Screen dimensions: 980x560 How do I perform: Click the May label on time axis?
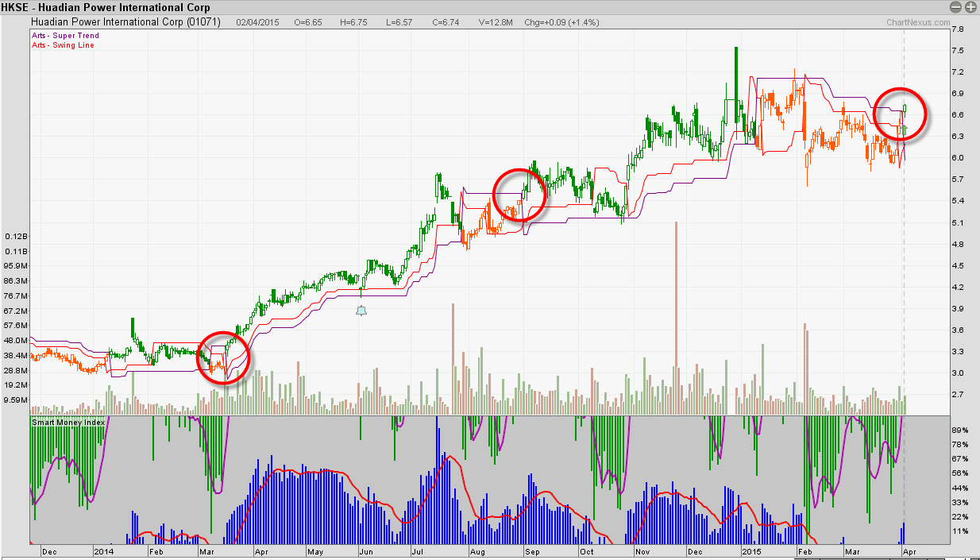(315, 550)
